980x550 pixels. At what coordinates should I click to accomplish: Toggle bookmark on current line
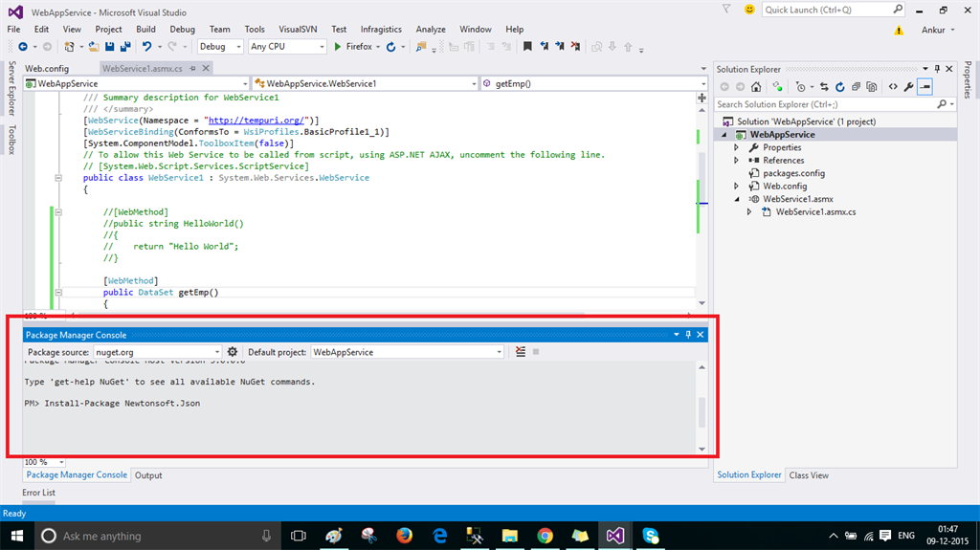527,46
